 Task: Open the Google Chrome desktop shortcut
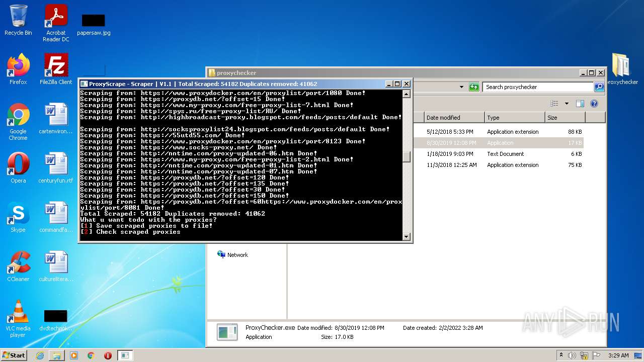tap(18, 122)
